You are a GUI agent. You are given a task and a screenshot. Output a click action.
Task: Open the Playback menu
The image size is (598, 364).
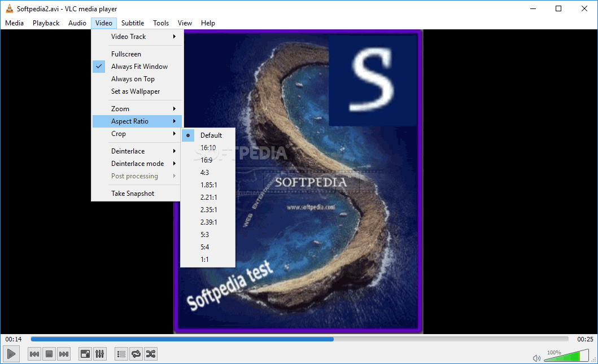tap(46, 23)
